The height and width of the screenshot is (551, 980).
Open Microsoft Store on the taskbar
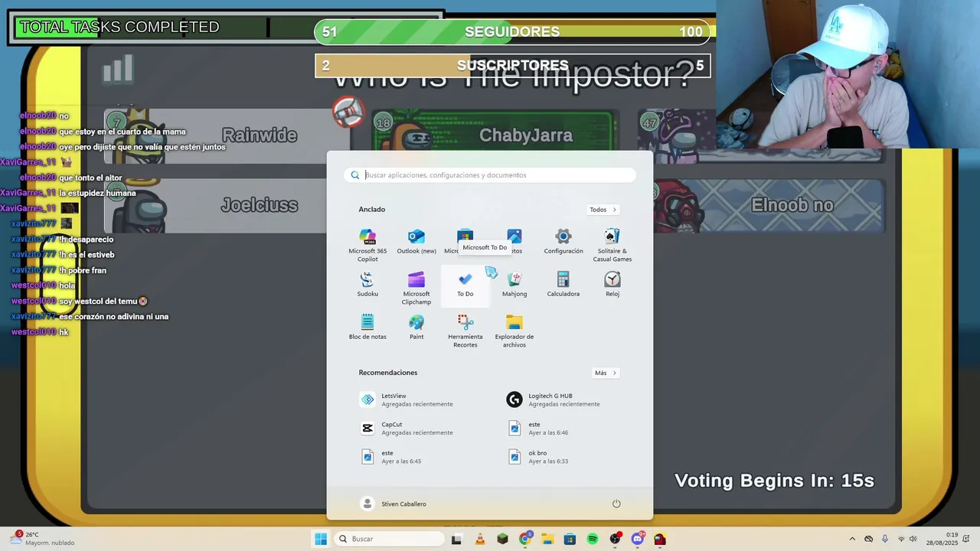coord(570,539)
